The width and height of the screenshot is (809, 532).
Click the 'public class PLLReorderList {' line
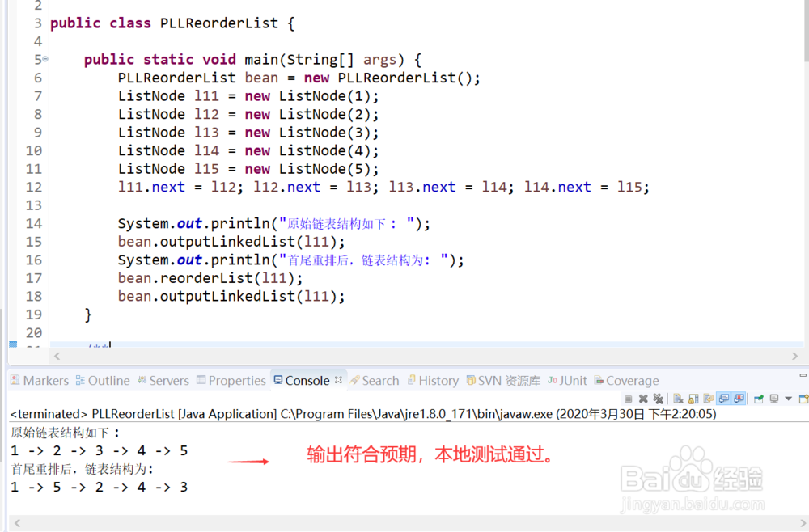pyautogui.click(x=172, y=23)
